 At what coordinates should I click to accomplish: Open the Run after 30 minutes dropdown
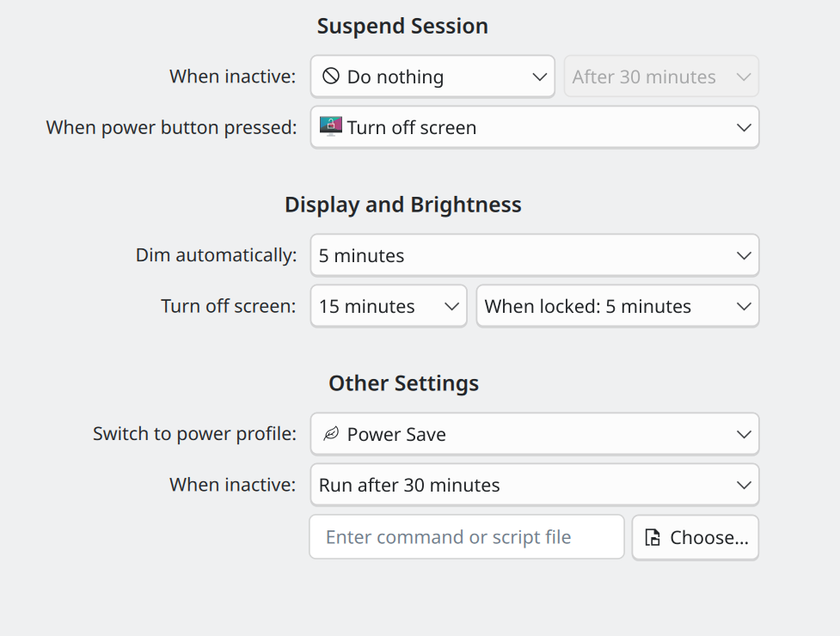click(534, 486)
